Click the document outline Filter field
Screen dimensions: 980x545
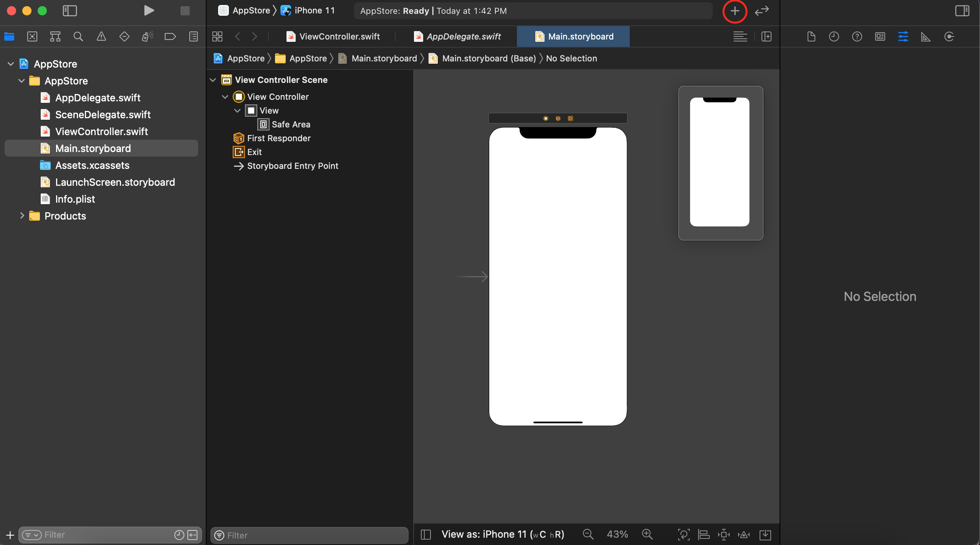tap(310, 535)
